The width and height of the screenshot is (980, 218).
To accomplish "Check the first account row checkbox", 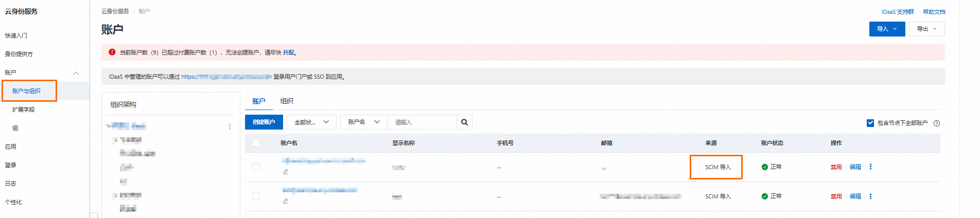I will pos(256,167).
